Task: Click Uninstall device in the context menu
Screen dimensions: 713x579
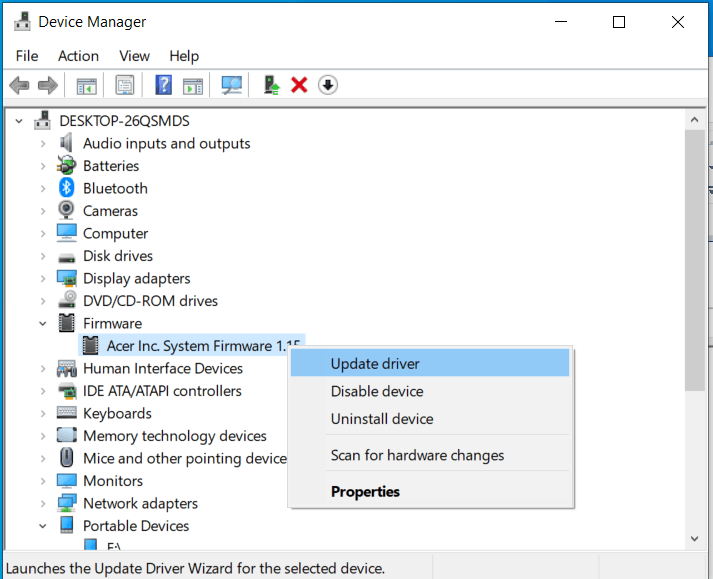Action: (382, 419)
